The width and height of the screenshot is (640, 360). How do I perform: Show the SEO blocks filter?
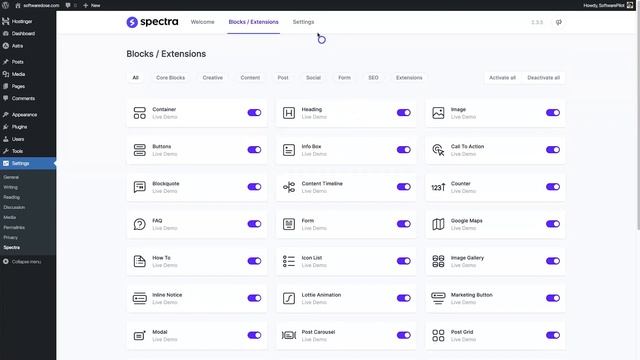coord(373,78)
